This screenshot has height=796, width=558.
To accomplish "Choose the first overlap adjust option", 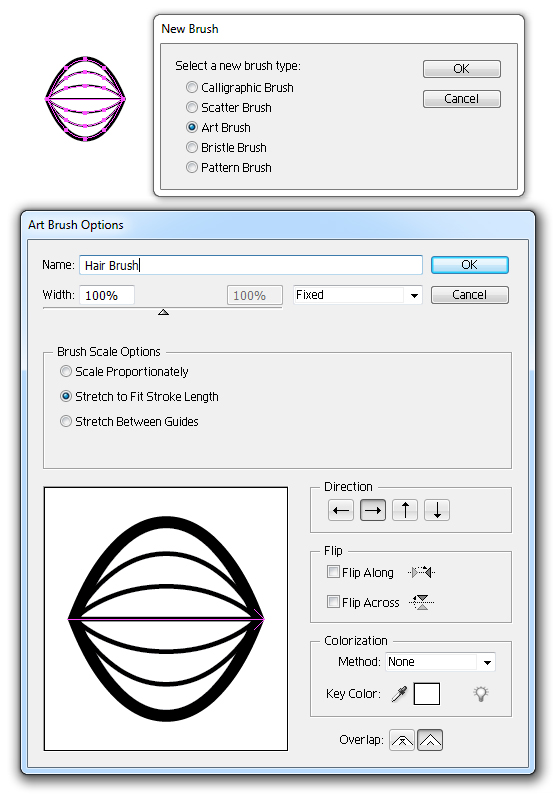I will [402, 740].
